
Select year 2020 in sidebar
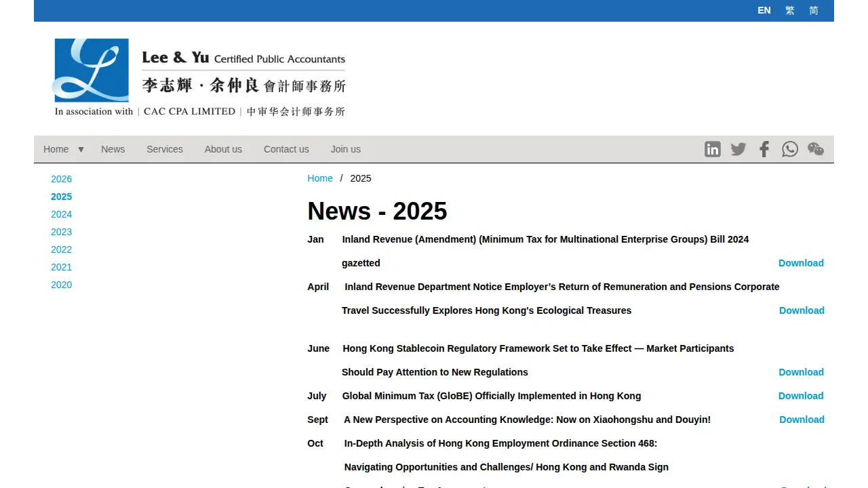(61, 285)
